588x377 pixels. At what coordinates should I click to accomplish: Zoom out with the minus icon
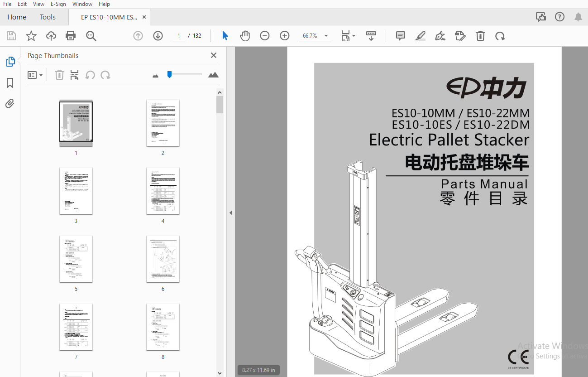[265, 36]
